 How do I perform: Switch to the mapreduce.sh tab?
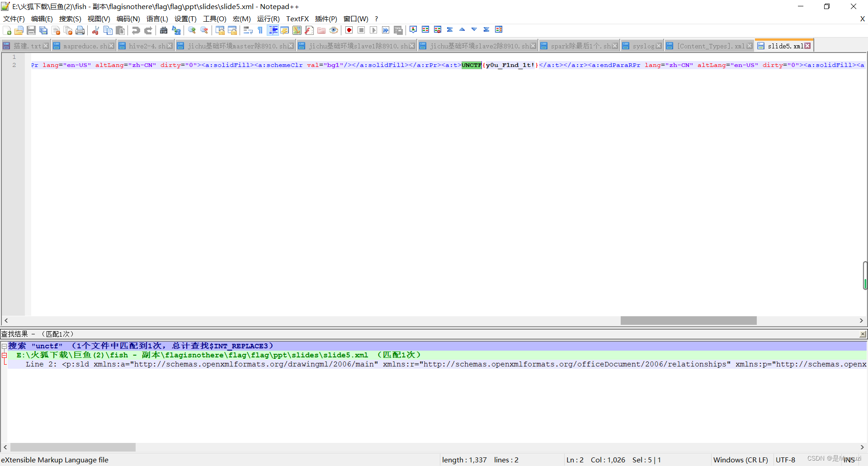(x=83, y=46)
